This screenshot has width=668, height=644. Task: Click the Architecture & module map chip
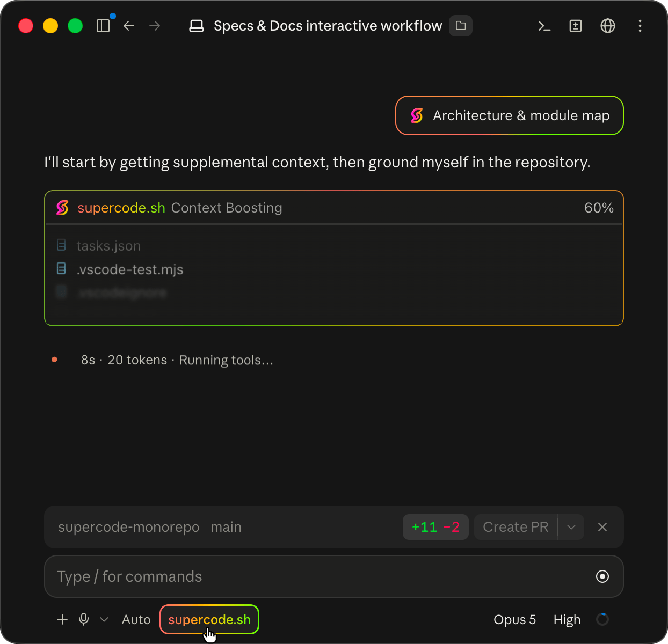[x=510, y=115]
